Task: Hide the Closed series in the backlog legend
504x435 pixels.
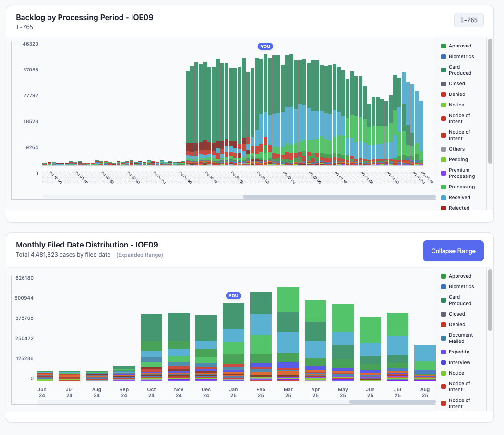Action: pyautogui.click(x=443, y=83)
